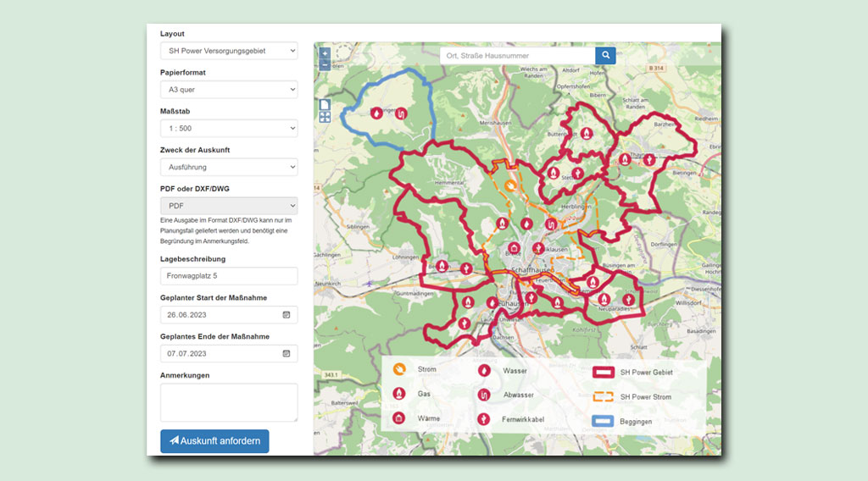Open calendar picker for Geplantes Ende date
The image size is (868, 481).
[287, 353]
